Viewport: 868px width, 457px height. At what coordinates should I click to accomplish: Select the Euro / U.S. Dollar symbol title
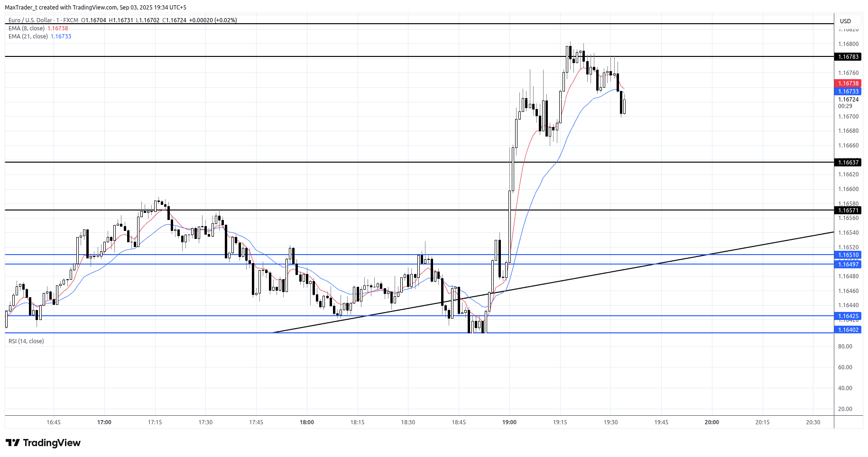[x=30, y=20]
